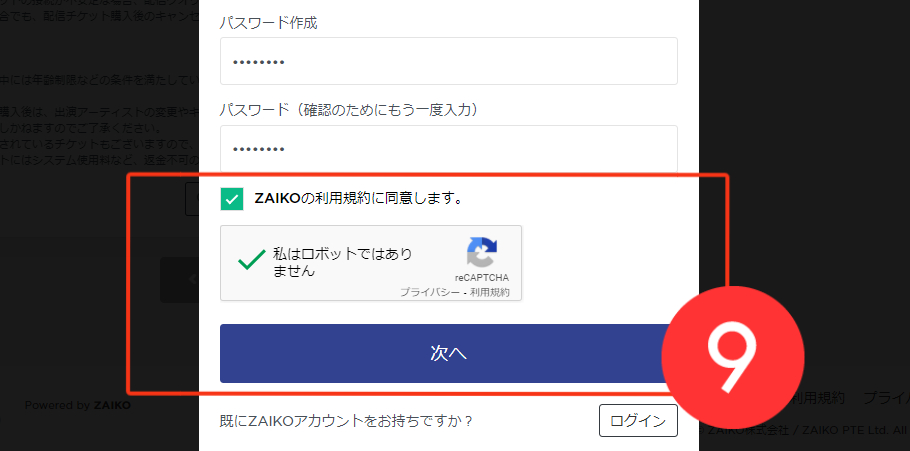Untick the ZAIKO terms agreement checkbox
This screenshot has height=451, width=910.
click(x=232, y=199)
